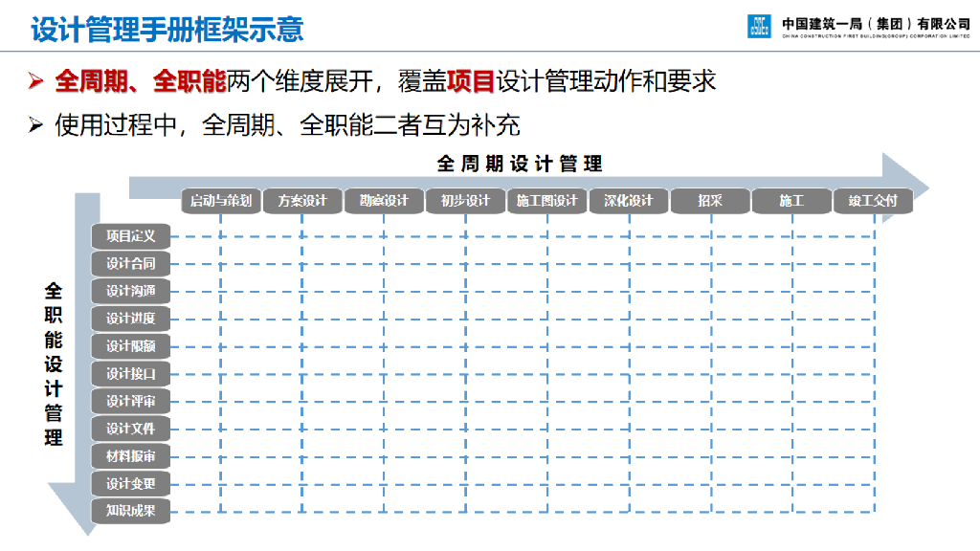Select the 施工 phase box
Image resolution: width=980 pixels, height=551 pixels.
click(791, 201)
